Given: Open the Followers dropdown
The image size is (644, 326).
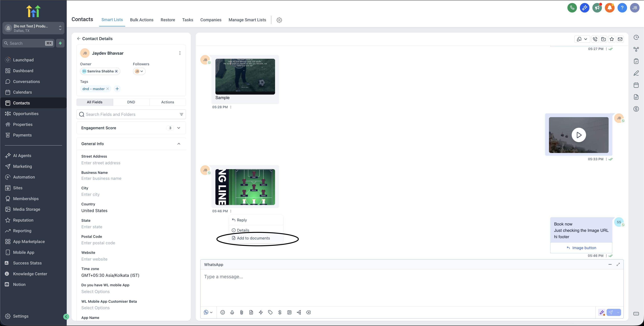Looking at the screenshot, I should (139, 71).
